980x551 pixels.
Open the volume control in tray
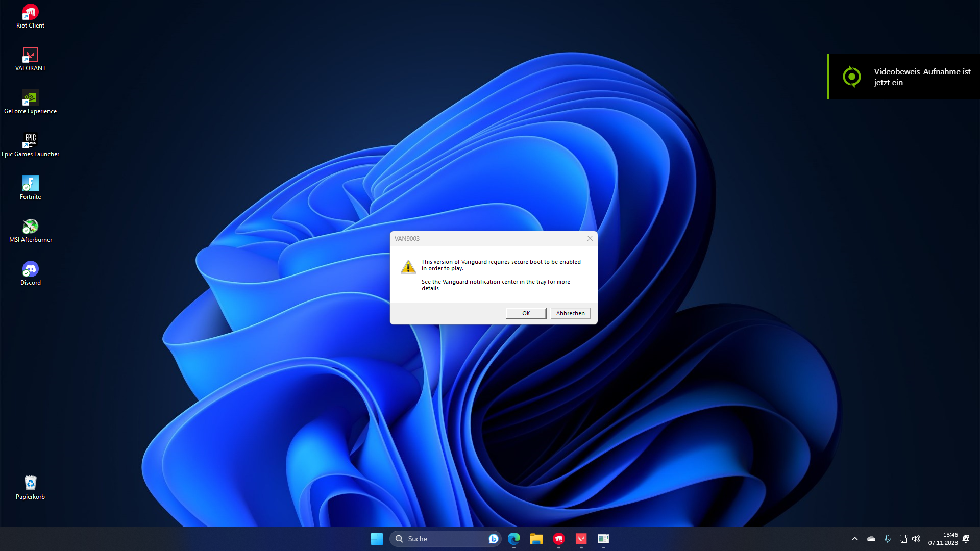pos(916,539)
